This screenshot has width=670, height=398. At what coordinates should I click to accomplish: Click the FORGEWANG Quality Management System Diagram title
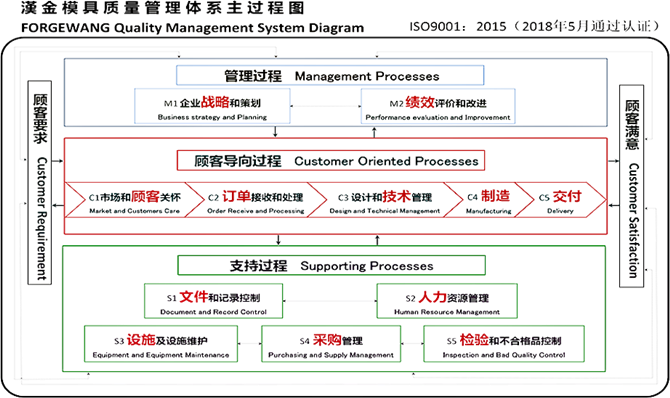click(193, 28)
